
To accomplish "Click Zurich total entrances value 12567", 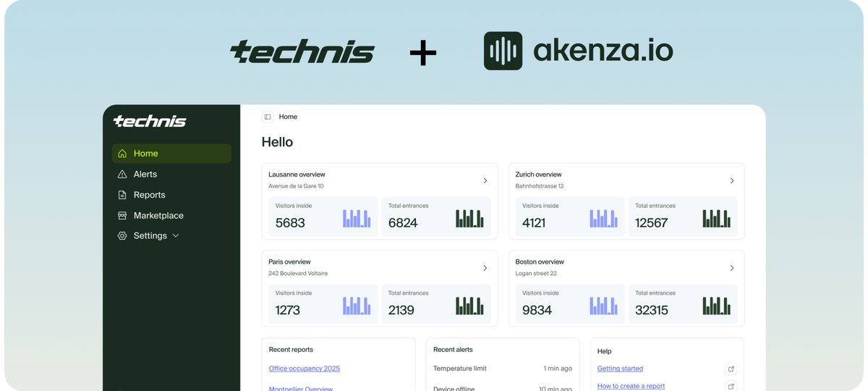I will click(x=652, y=223).
